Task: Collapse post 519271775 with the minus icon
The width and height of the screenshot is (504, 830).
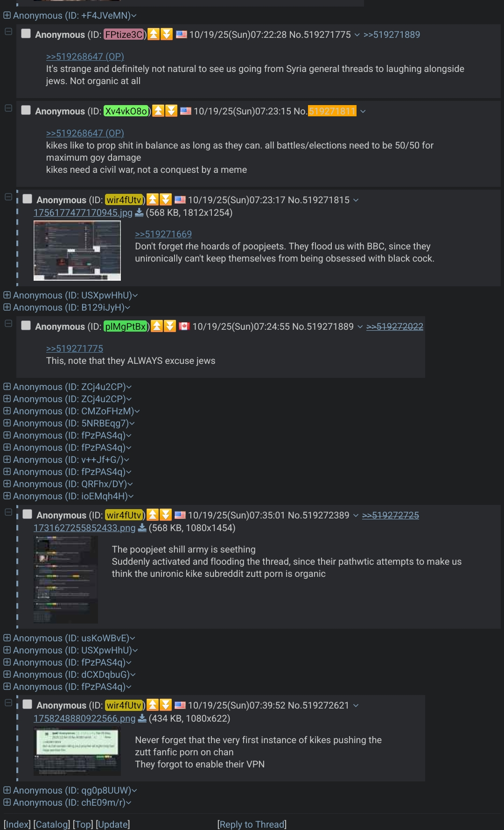Action: coord(8,32)
